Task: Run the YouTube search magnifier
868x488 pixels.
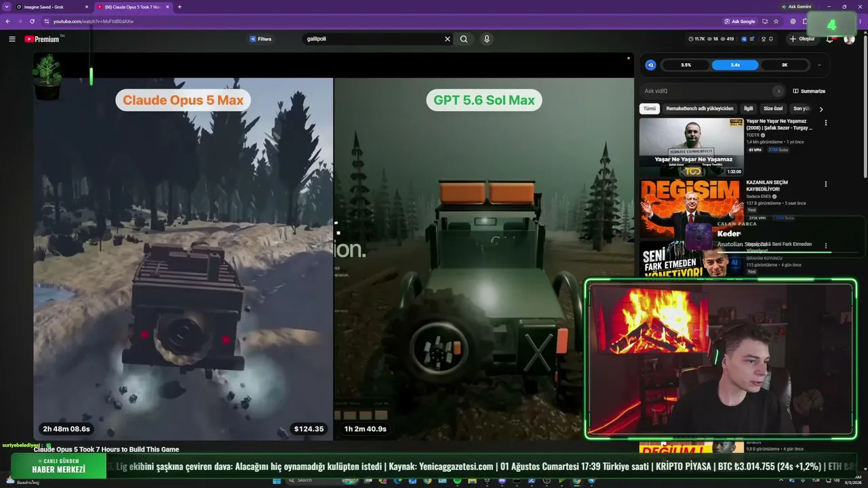Action: coord(464,39)
